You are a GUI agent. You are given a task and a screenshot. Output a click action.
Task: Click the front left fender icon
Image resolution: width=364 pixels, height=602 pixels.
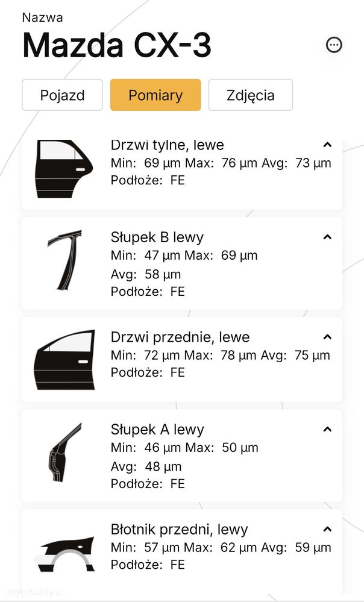click(64, 554)
